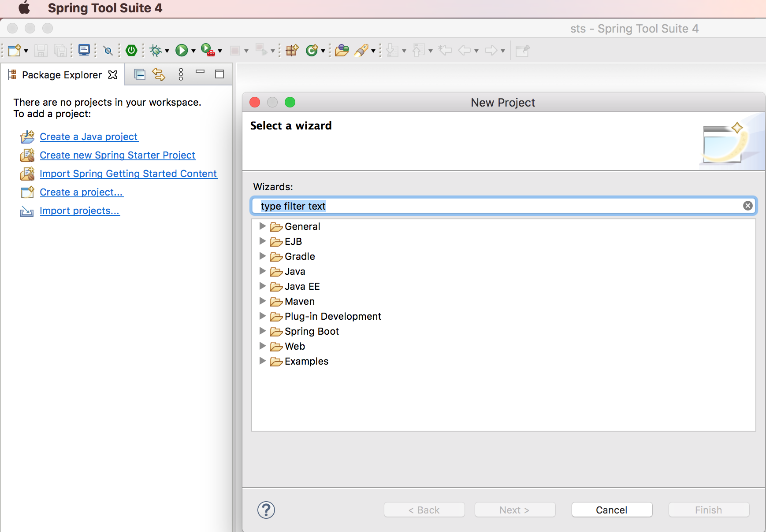The width and height of the screenshot is (766, 532).
Task: Select the Spring Boot tree item
Action: (x=312, y=331)
